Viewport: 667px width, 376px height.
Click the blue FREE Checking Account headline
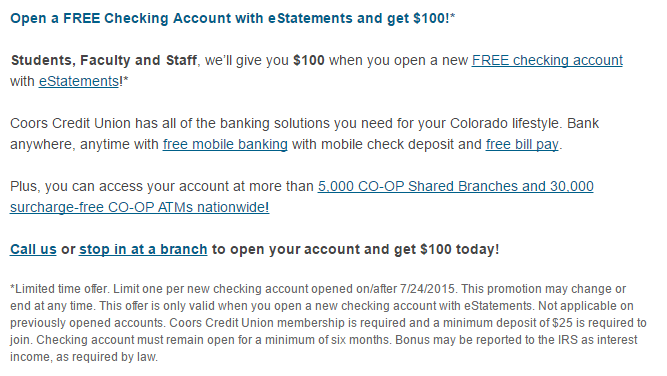[232, 19]
